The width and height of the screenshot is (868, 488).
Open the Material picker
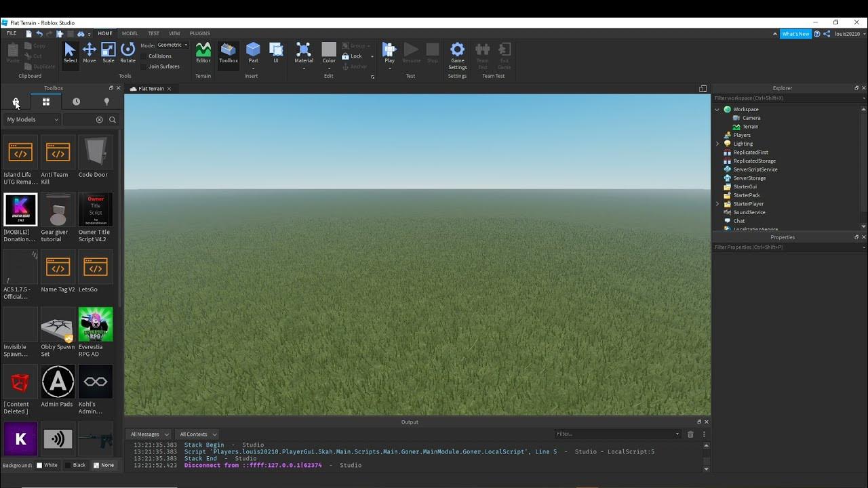point(304,53)
